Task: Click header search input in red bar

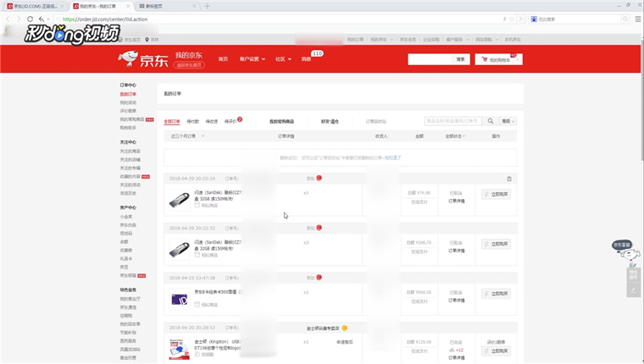Action: coord(430,59)
